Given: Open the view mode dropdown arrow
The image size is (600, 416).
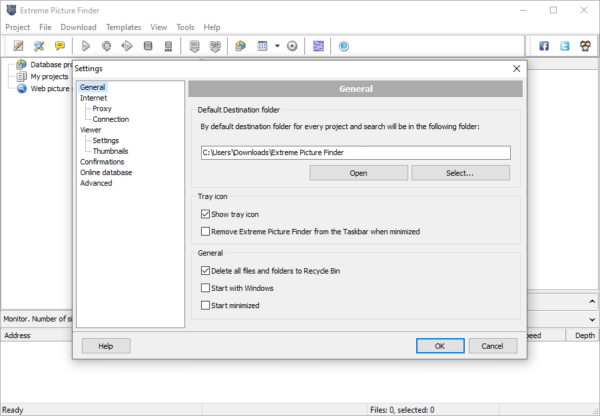Looking at the screenshot, I should [277, 46].
